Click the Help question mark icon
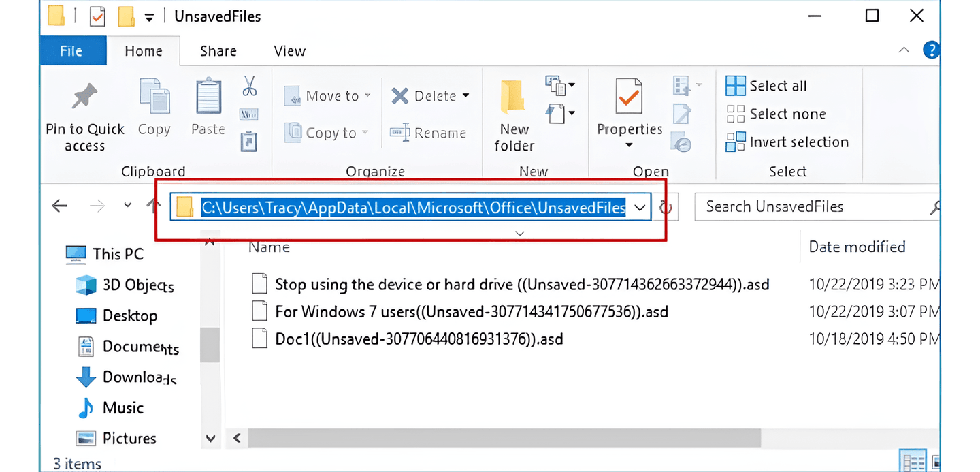Image resolution: width=980 pixels, height=472 pixels. [x=931, y=50]
